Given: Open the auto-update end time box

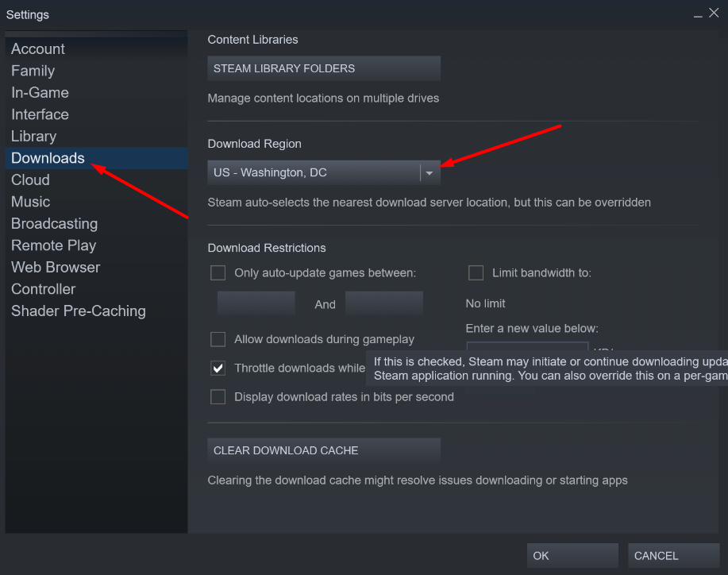Looking at the screenshot, I should coord(384,303).
